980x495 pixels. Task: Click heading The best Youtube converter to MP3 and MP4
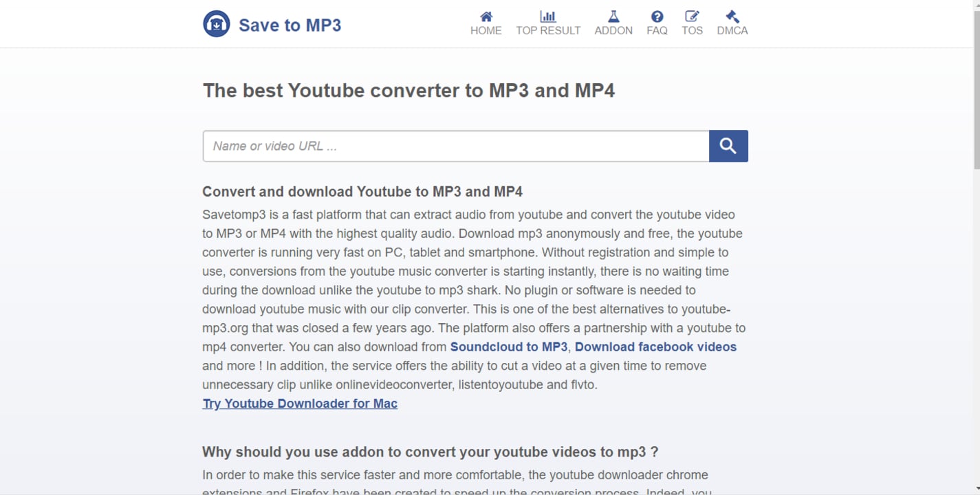409,90
